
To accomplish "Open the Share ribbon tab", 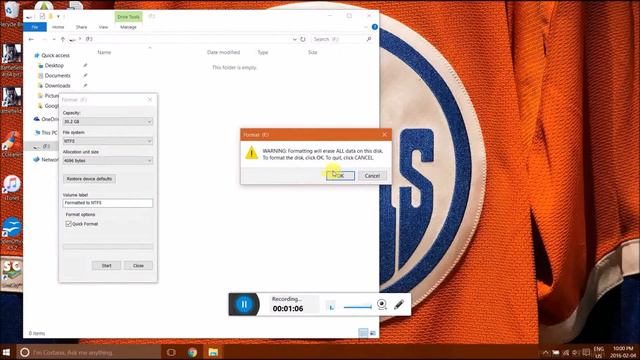I will pyautogui.click(x=81, y=27).
